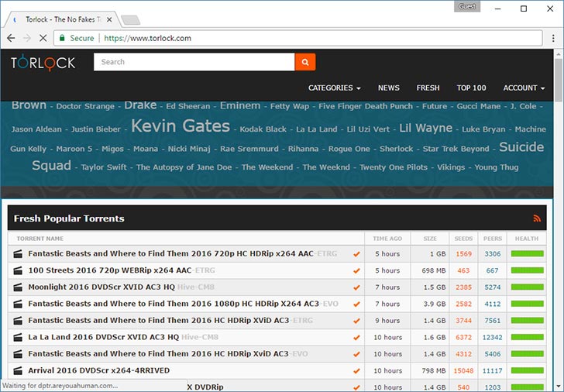The height and width of the screenshot is (392, 564).
Task: Click the address bar URL torlock.com
Action: [x=147, y=38]
